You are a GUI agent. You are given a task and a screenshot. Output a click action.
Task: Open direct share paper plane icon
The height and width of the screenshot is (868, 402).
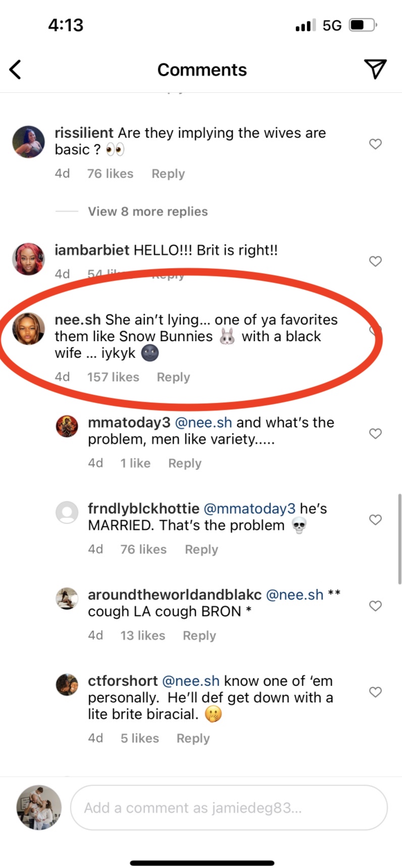375,69
